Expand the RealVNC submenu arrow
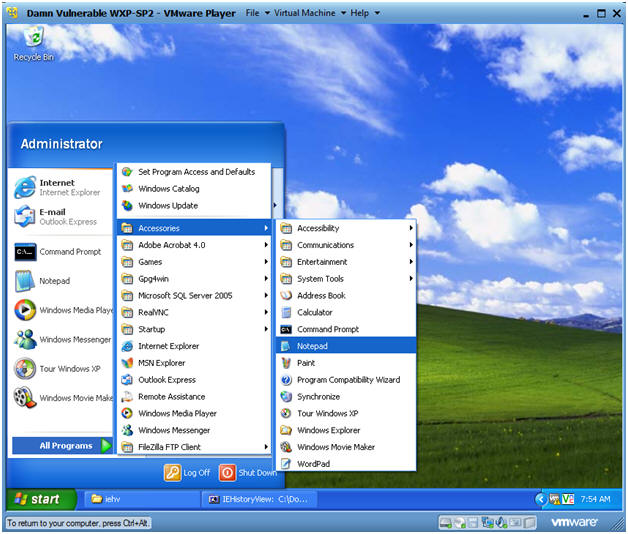Screen dimensions: 628x534 [x=266, y=312]
